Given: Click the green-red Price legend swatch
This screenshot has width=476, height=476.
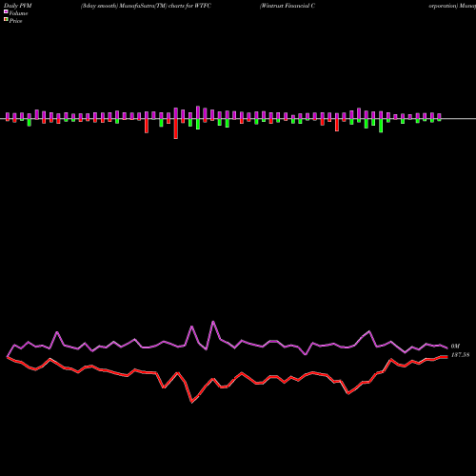Looking at the screenshot, I should tap(6, 20).
